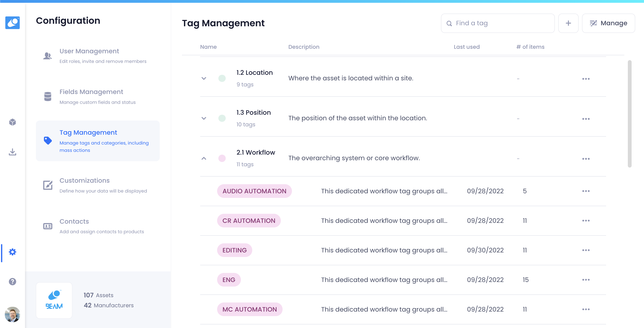The width and height of the screenshot is (644, 328).
Task: Click the download icon in left rail
Action: point(12,152)
